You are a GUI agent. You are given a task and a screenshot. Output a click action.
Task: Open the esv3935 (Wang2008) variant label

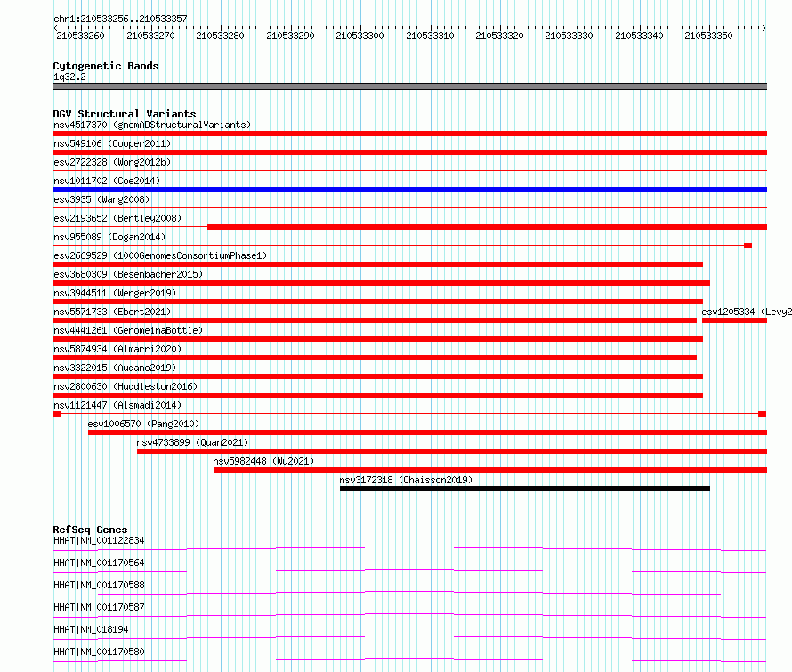coord(101,199)
